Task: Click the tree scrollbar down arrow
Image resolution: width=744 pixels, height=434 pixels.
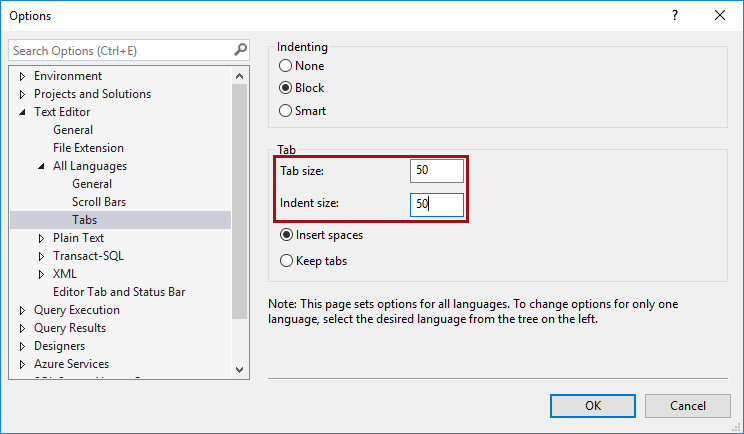Action: (x=239, y=369)
